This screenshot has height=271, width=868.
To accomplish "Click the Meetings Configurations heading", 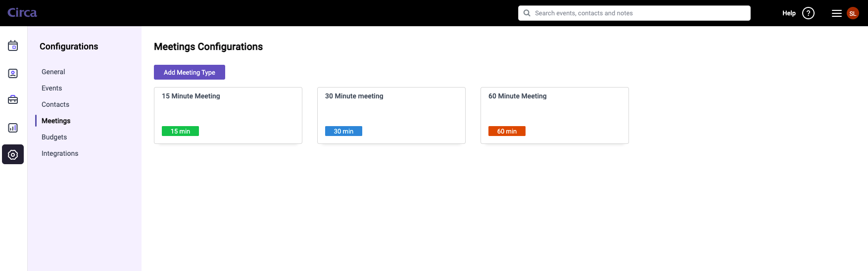I will click(x=208, y=46).
